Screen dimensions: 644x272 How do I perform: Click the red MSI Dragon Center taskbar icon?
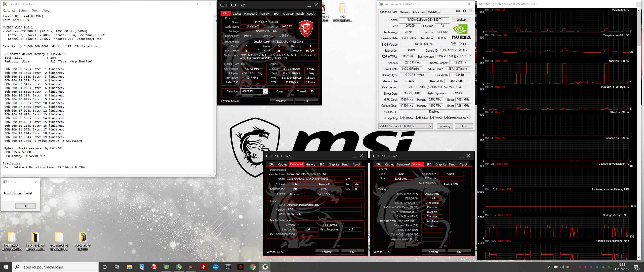(240, 267)
